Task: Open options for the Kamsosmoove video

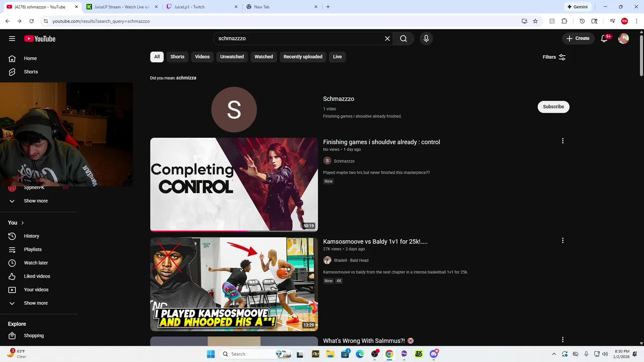Action: [562, 241]
